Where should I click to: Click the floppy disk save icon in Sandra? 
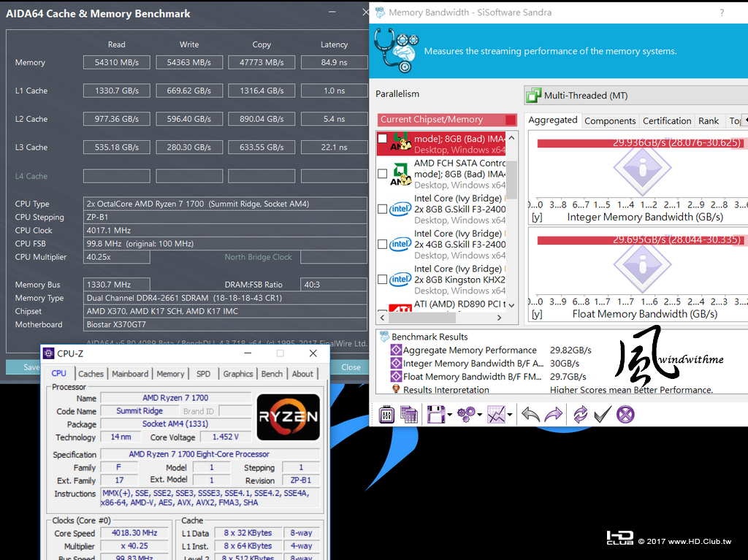pyautogui.click(x=435, y=414)
